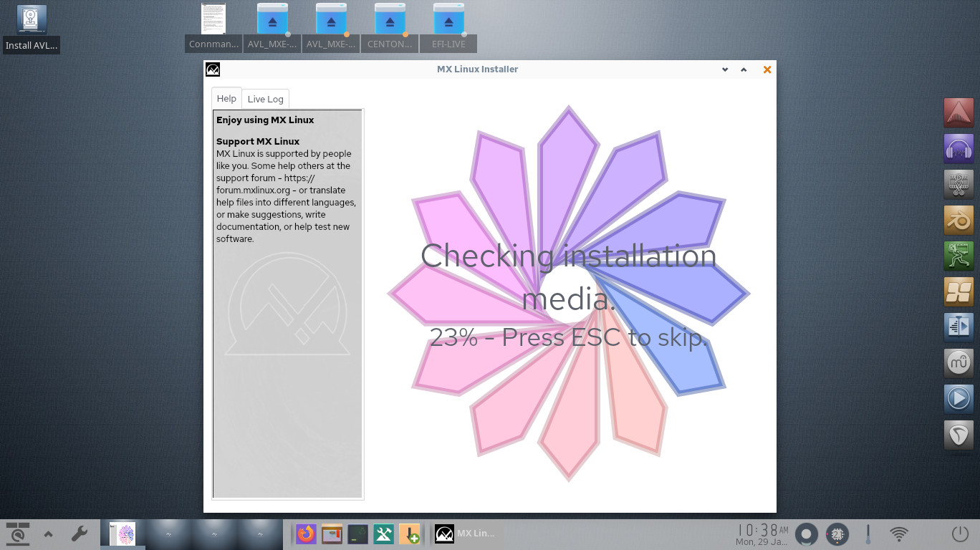This screenshot has height=550, width=980.
Task: Open the wrench settings icon in taskbar
Action: point(79,534)
